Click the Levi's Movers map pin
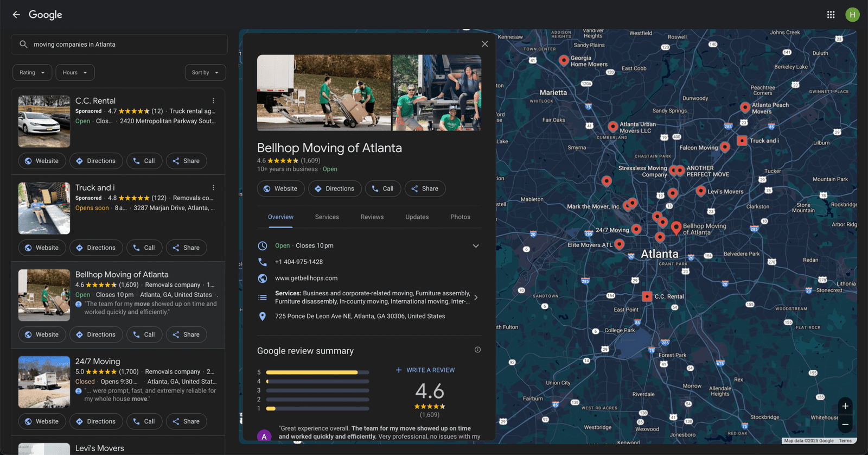This screenshot has width=868, height=455. 701,191
